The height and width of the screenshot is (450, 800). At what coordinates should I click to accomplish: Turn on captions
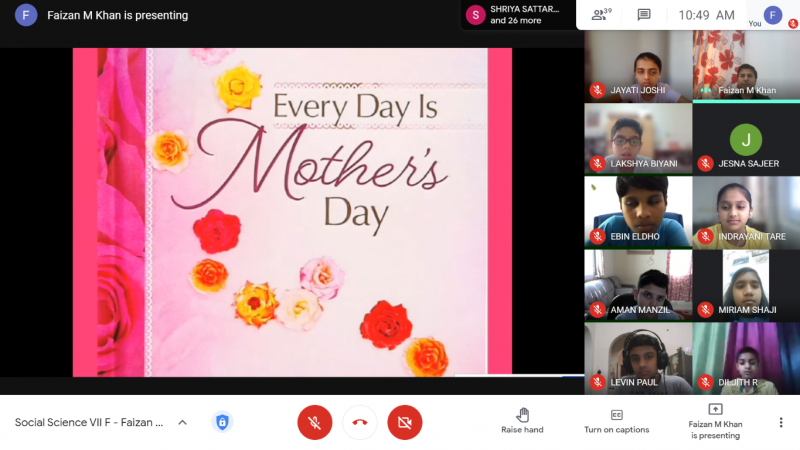(x=617, y=421)
